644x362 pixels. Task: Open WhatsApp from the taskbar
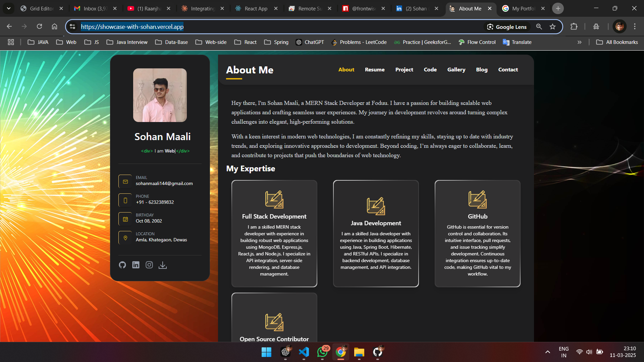[x=322, y=352]
